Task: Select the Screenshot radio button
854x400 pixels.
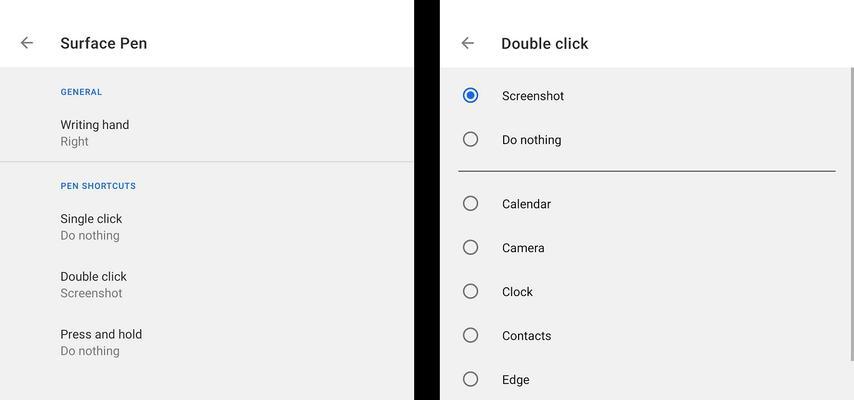Action: click(x=471, y=95)
